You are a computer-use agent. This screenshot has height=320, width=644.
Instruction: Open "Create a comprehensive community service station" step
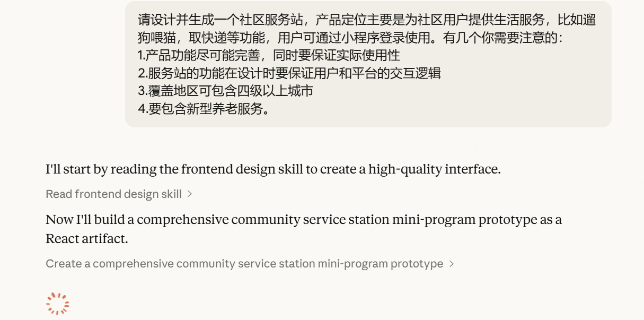(x=244, y=264)
